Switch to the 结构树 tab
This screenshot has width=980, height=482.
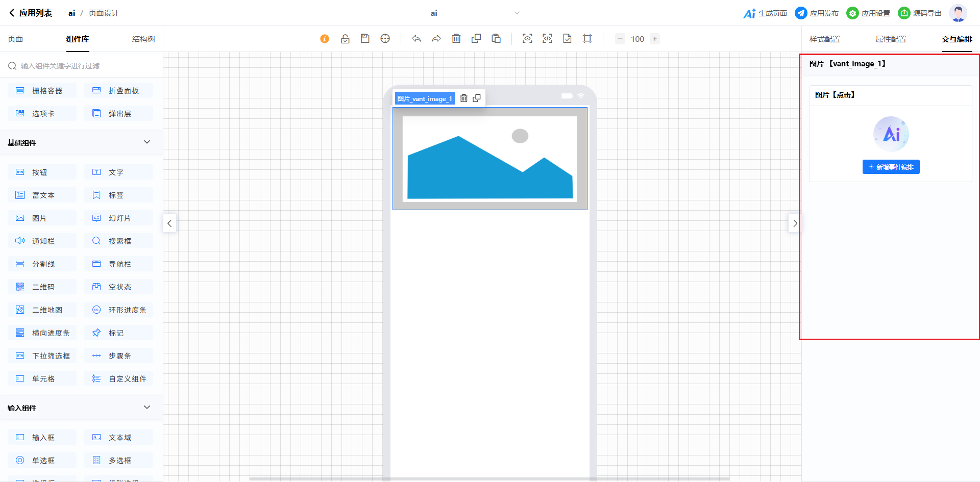143,39
